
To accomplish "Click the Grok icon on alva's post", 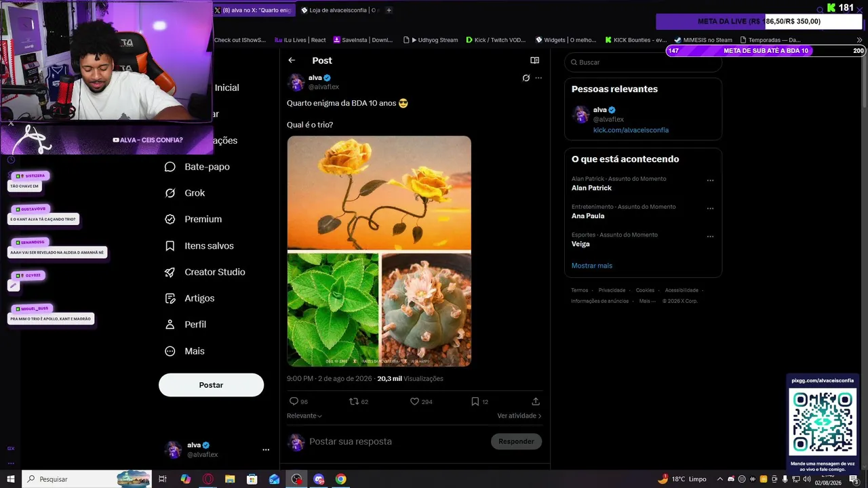I will (526, 78).
